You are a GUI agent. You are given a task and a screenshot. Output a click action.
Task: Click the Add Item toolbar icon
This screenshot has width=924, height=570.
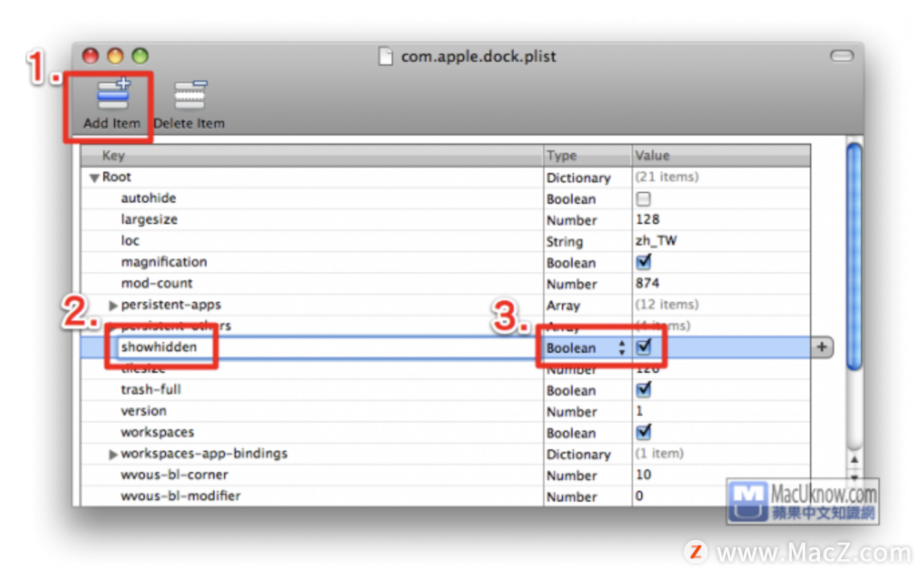pyautogui.click(x=113, y=95)
